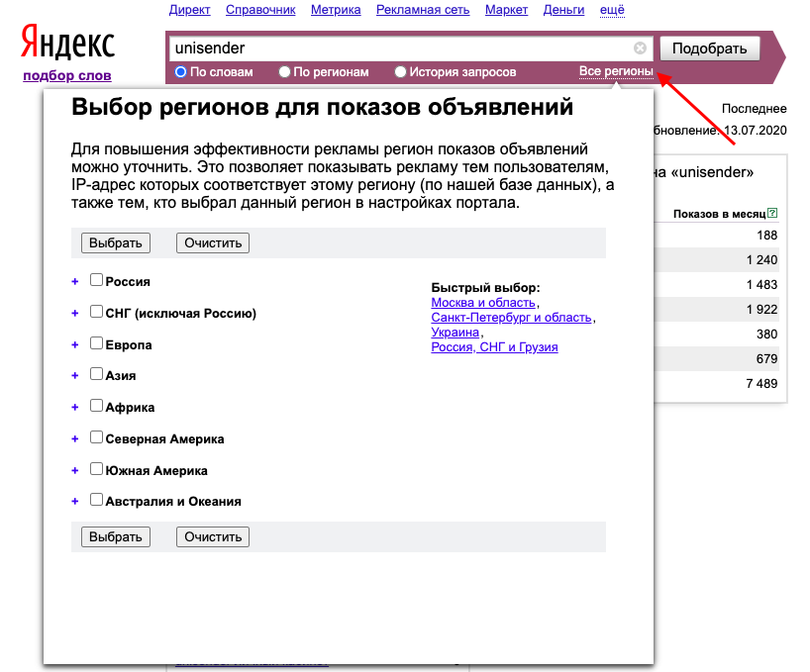Image resolution: width=810 pixels, height=672 pixels.
Task: Click the 1 240 impressions value
Action: [x=761, y=259]
